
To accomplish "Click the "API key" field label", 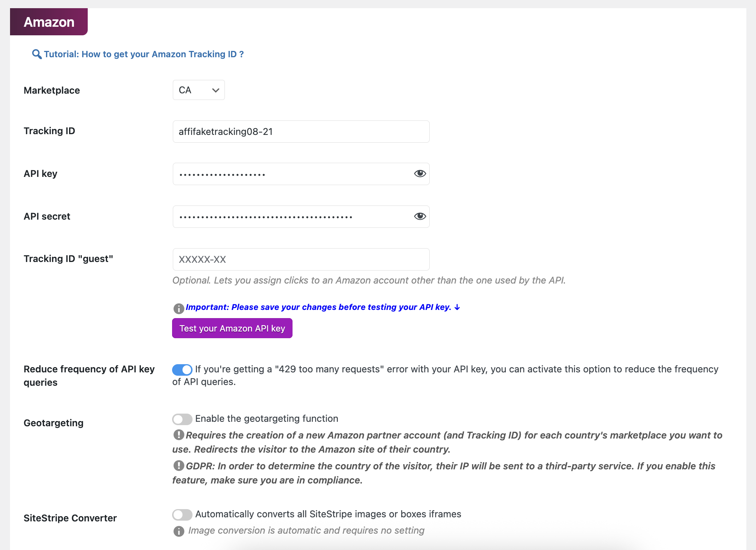I will (x=41, y=174).
